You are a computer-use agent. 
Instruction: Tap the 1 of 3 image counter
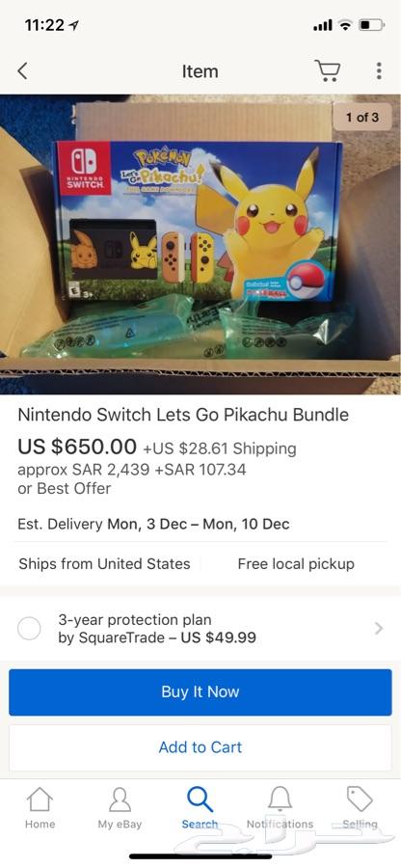coord(362,118)
